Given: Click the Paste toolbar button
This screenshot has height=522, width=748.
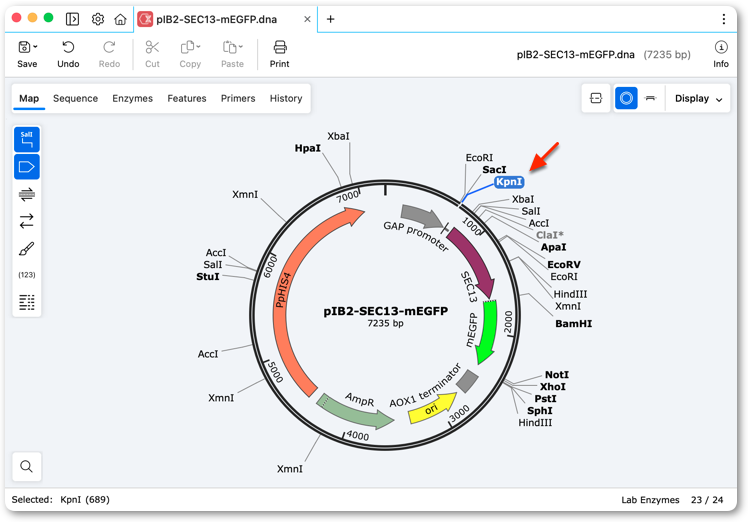Looking at the screenshot, I should click(x=232, y=54).
